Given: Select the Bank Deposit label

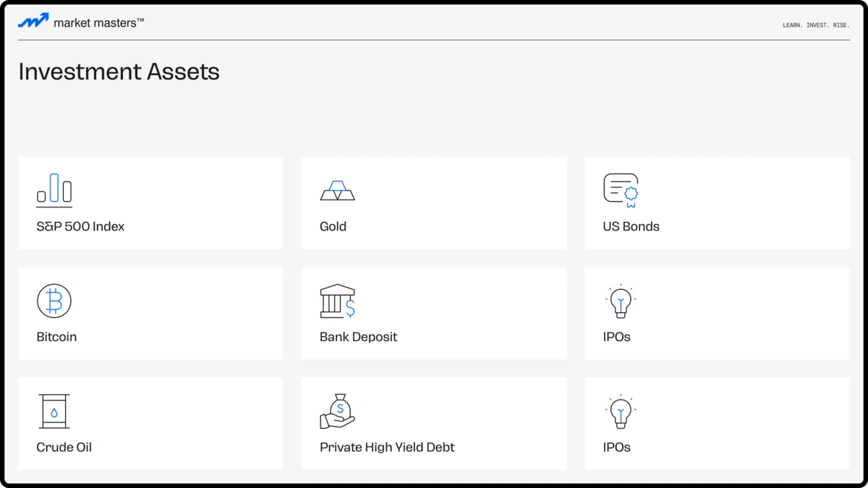Looking at the screenshot, I should [358, 337].
